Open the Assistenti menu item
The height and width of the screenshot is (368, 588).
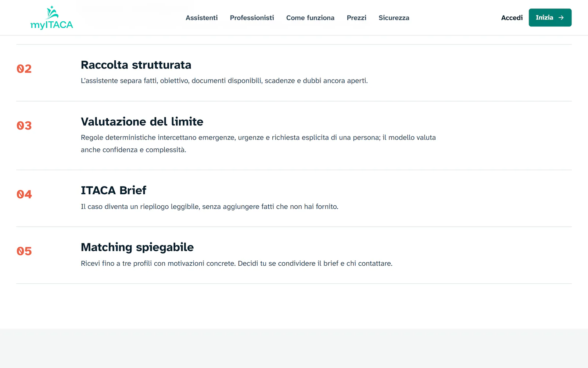click(201, 18)
